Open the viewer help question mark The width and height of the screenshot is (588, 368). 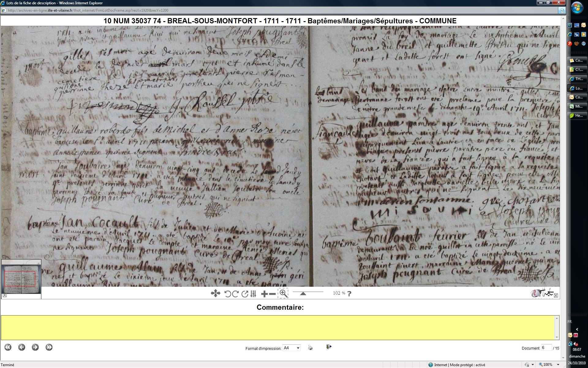click(x=349, y=293)
